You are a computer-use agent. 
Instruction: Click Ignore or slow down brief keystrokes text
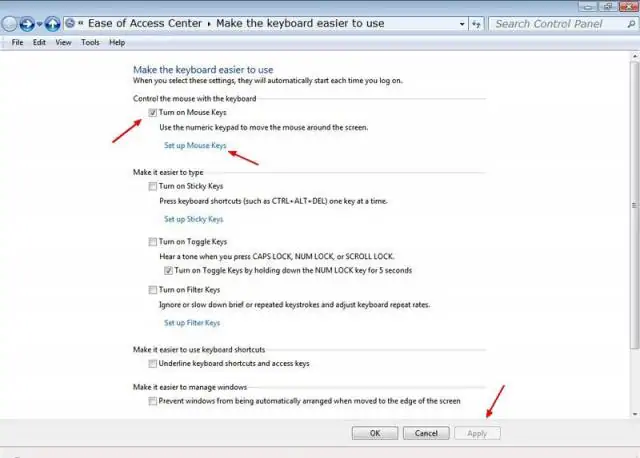click(x=294, y=305)
